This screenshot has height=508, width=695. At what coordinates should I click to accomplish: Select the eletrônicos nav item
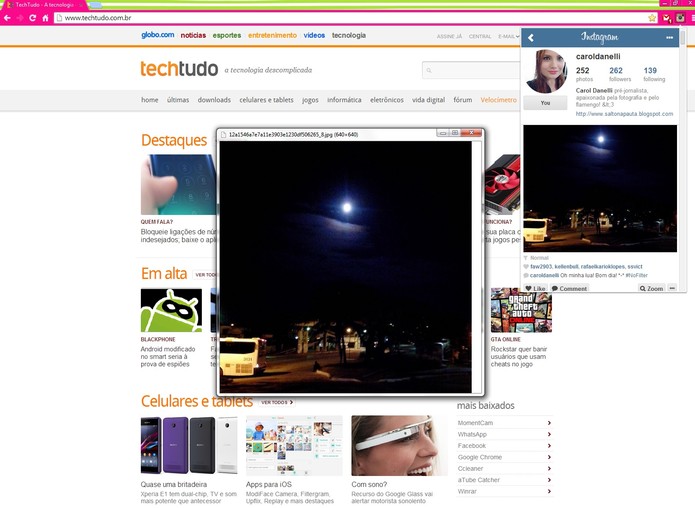[x=387, y=100]
